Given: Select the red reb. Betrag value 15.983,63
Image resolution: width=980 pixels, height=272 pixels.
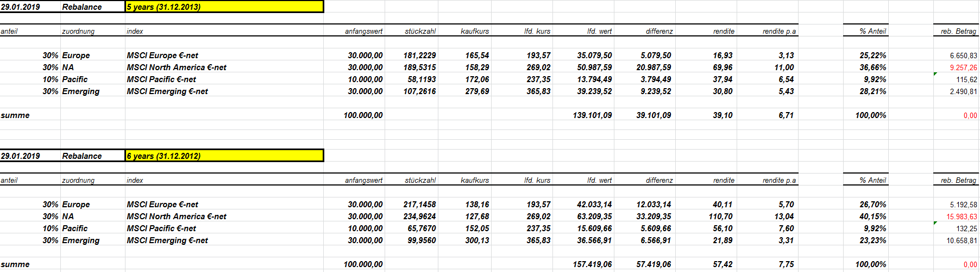Looking at the screenshot, I should point(962,217).
